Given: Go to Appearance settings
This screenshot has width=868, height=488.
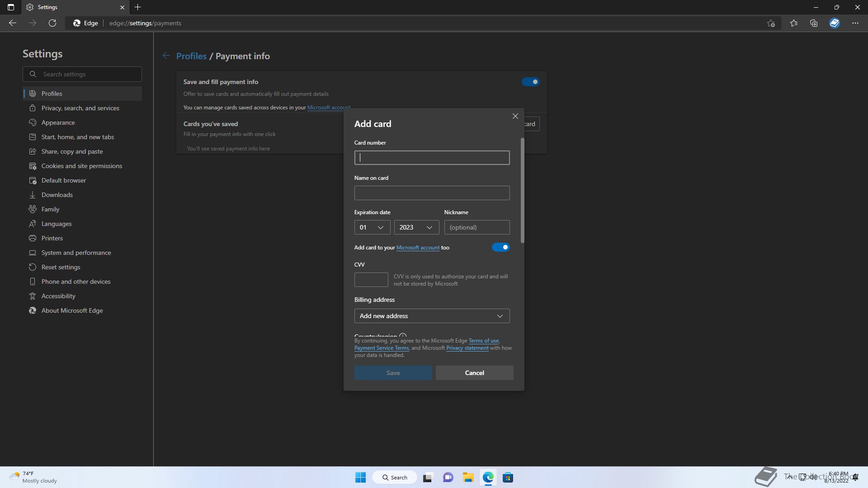Looking at the screenshot, I should (x=82, y=122).
